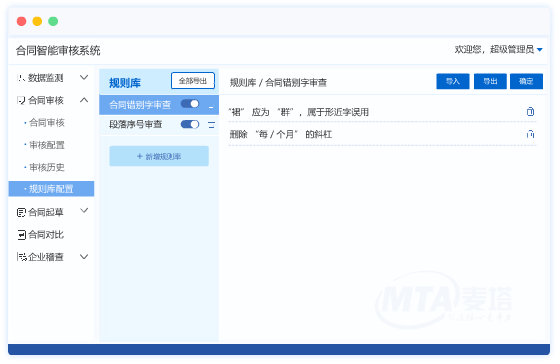Image resolution: width=560 pixels, height=364 pixels.
Task: Click the 全部导出 button
Action: [193, 81]
